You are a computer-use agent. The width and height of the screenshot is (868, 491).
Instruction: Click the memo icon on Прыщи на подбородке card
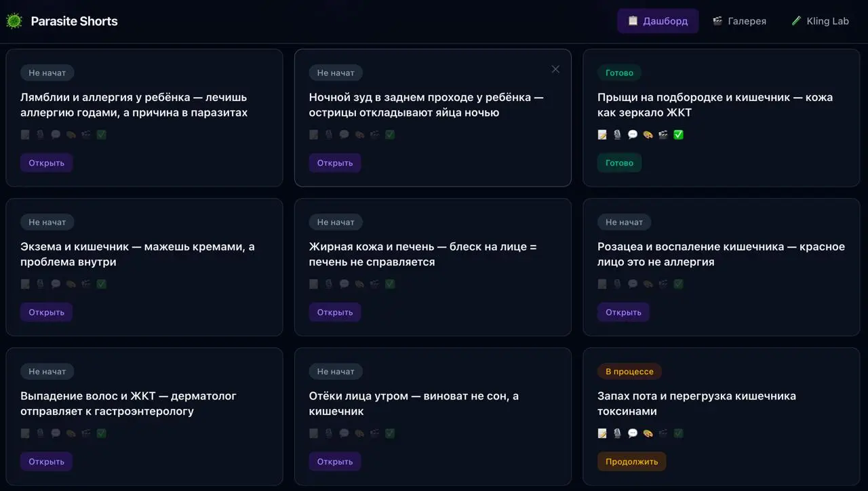click(602, 134)
